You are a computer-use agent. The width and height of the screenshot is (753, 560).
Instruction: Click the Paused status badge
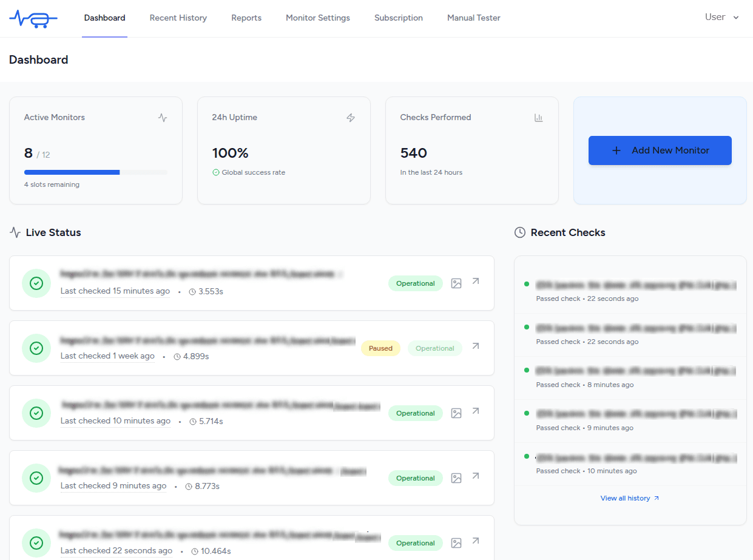click(x=380, y=348)
